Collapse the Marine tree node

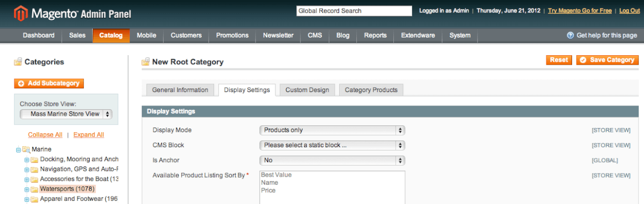(19, 150)
